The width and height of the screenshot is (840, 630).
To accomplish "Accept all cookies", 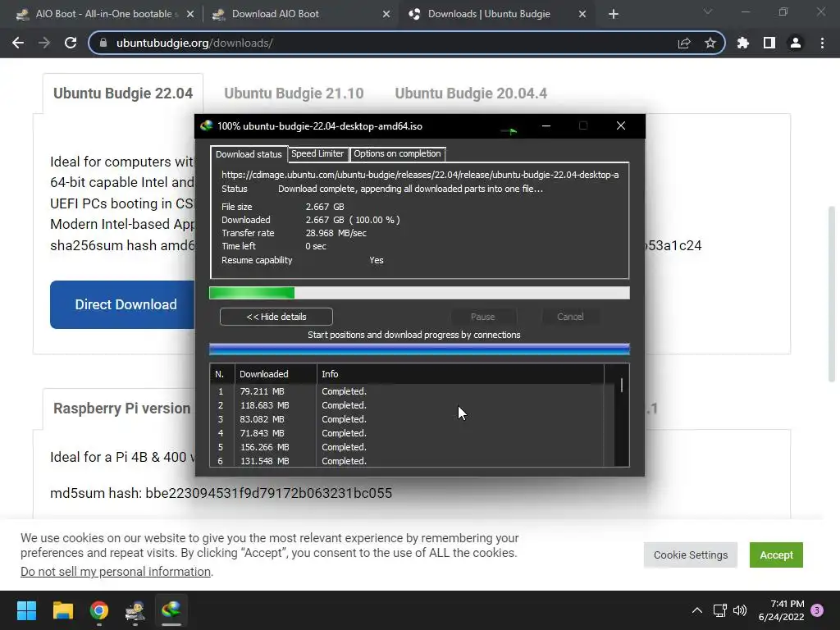I will pyautogui.click(x=776, y=555).
